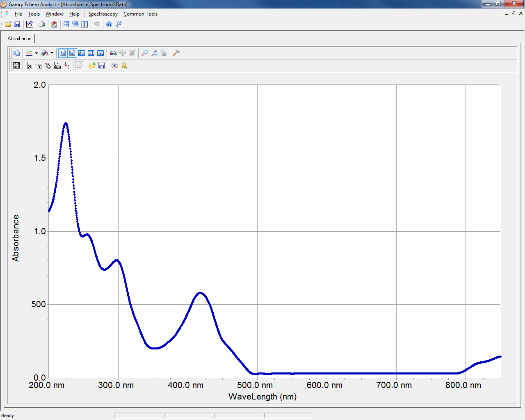525x420 pixels.
Task: Toggle the data grid table view
Action: [x=91, y=53]
